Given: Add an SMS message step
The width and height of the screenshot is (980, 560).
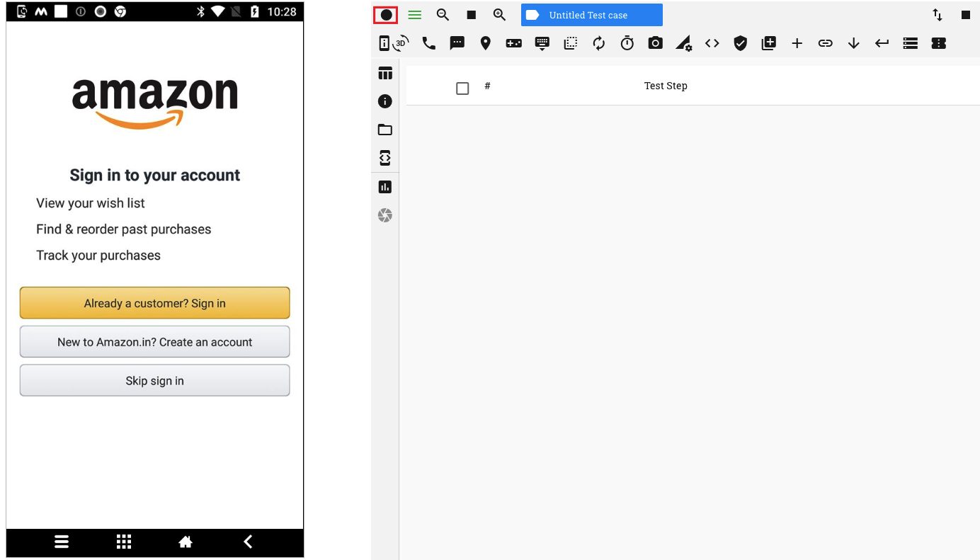Looking at the screenshot, I should tap(457, 43).
